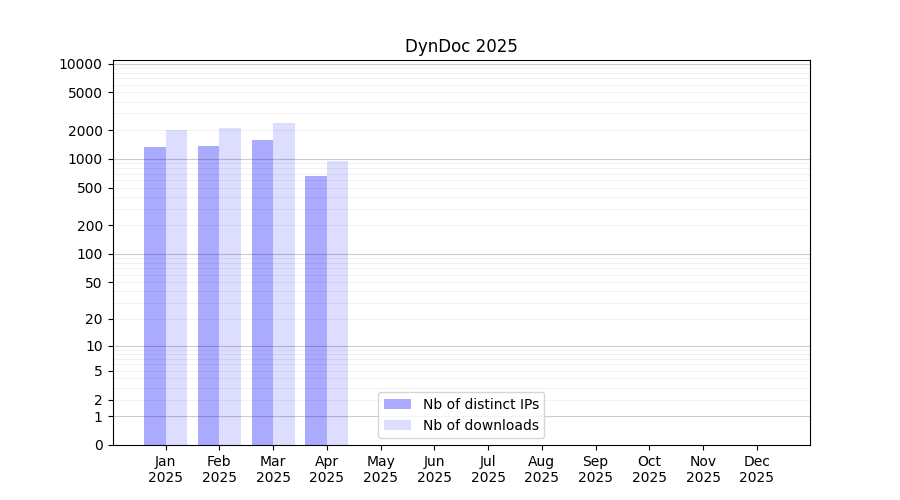The image size is (900, 500).
Task: Select the "Aug 2025" x-axis label
Action: coord(541,469)
